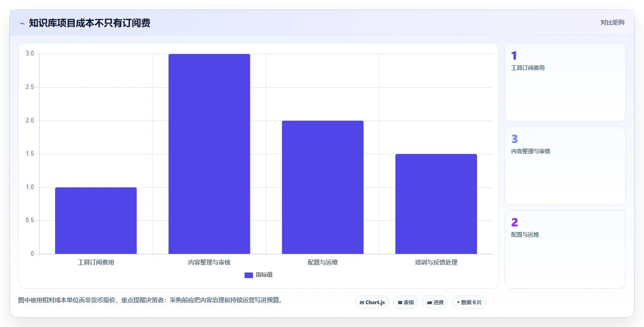Click x-axis label 工具订阅费用

coord(96,262)
